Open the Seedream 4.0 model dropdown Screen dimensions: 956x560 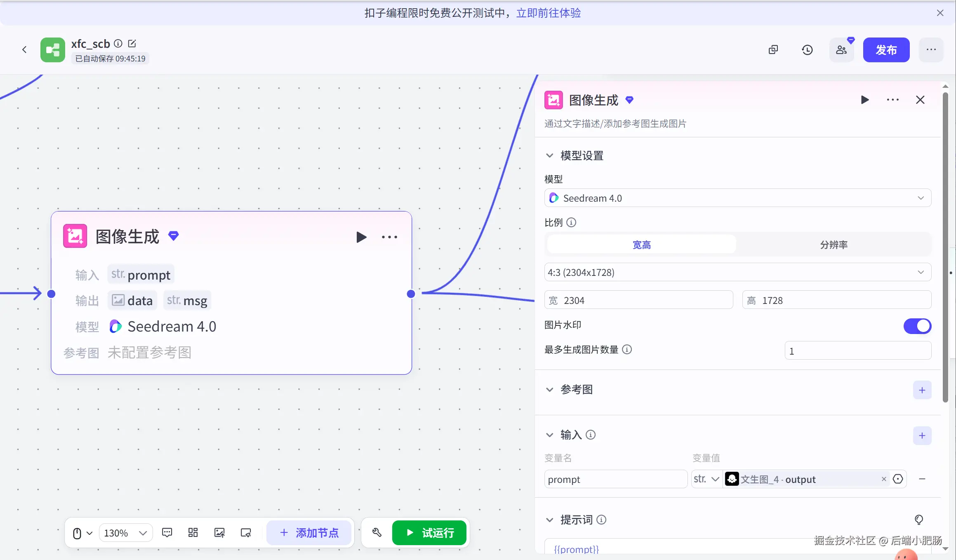737,198
